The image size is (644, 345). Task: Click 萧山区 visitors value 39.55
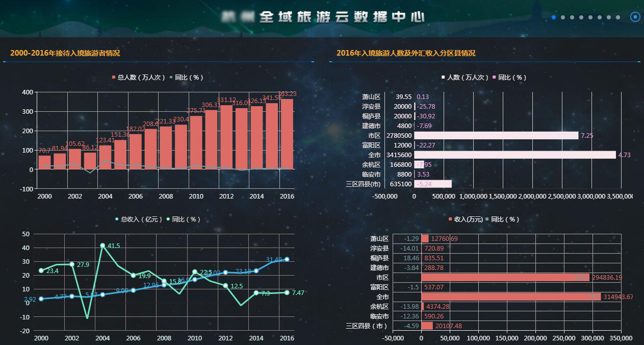[404, 97]
